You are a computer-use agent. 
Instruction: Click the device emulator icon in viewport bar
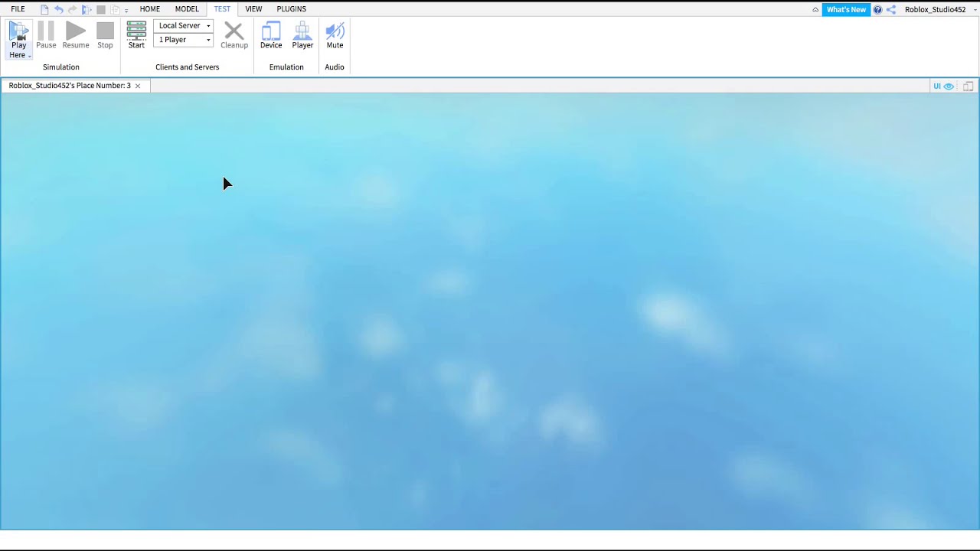(x=968, y=86)
